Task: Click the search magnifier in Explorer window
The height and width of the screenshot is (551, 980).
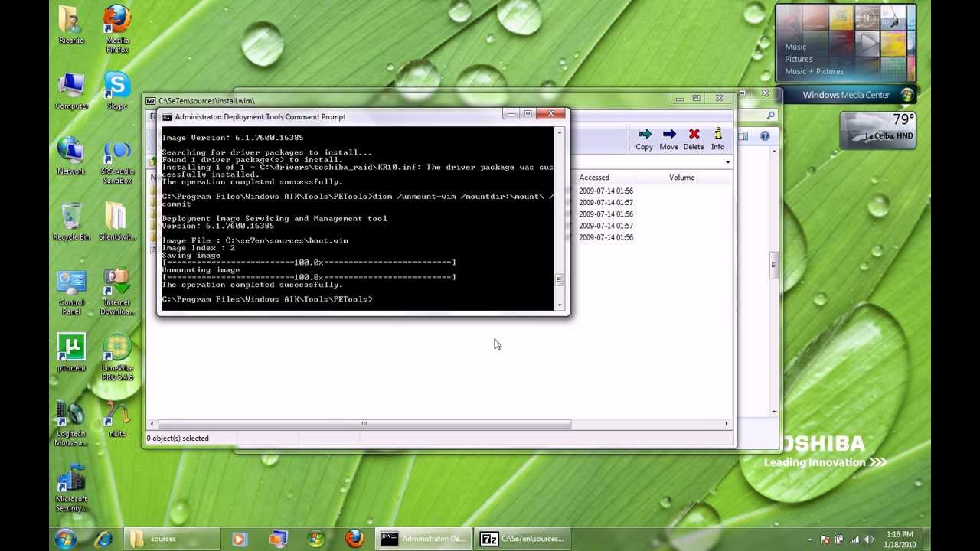Action: (770, 116)
